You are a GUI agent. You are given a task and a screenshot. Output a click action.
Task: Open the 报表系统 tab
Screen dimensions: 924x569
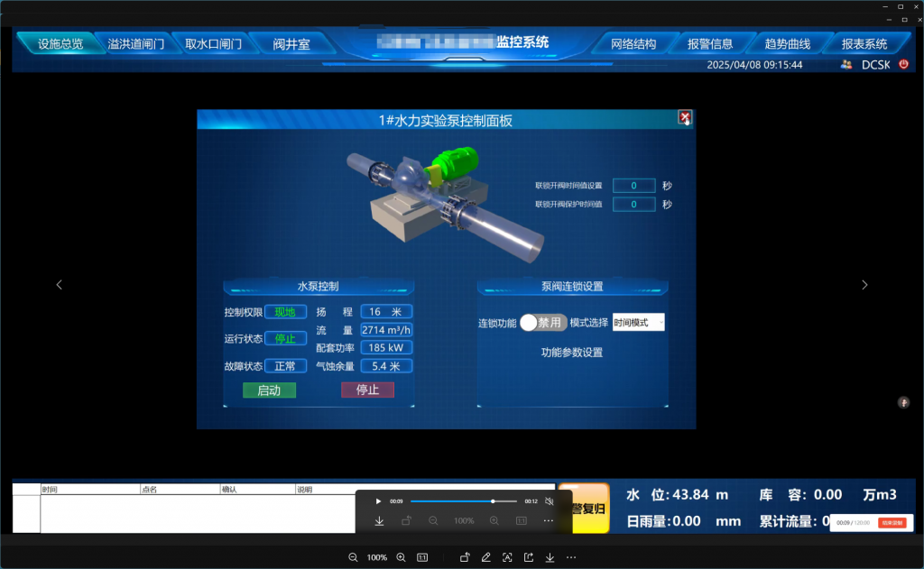pyautogui.click(x=864, y=43)
